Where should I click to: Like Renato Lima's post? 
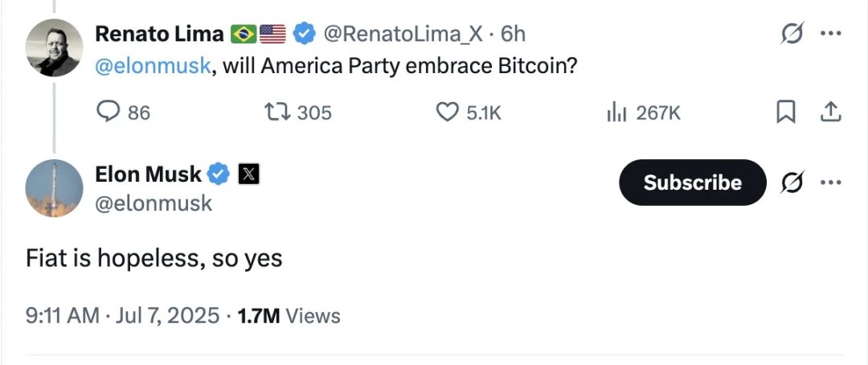448,113
